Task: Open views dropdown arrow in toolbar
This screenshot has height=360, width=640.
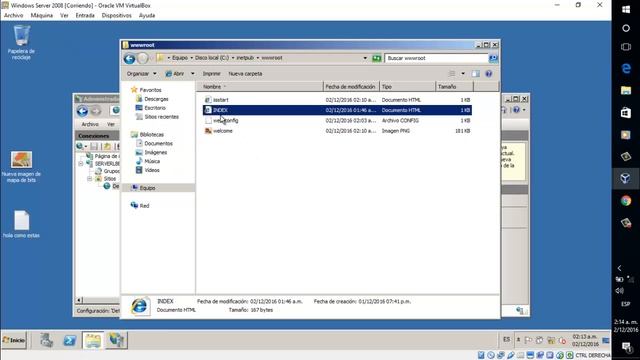Action: point(463,74)
